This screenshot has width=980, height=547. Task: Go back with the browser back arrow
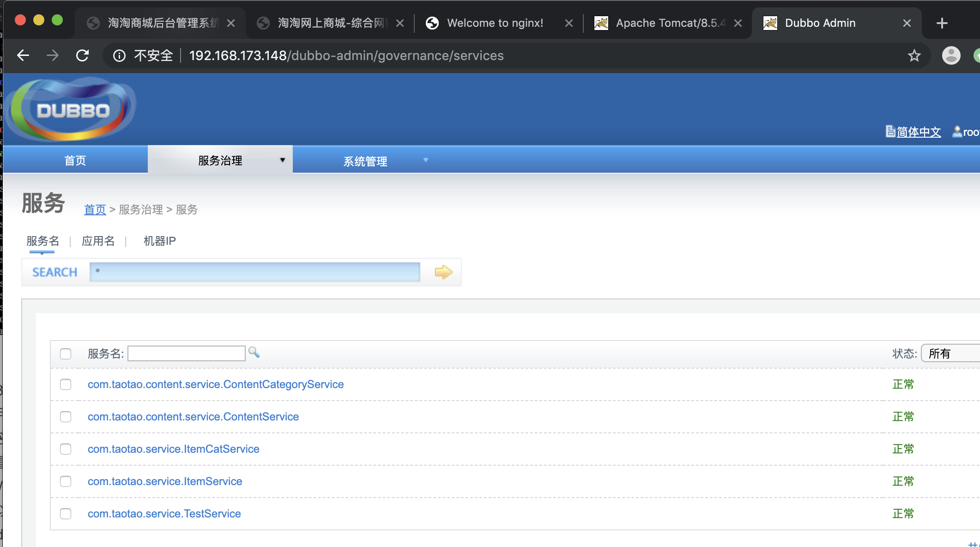(23, 56)
